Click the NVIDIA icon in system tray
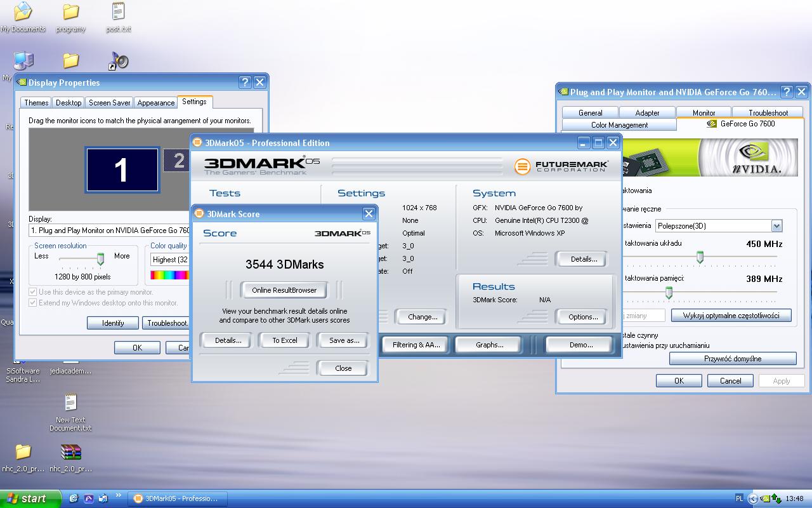 [765, 498]
